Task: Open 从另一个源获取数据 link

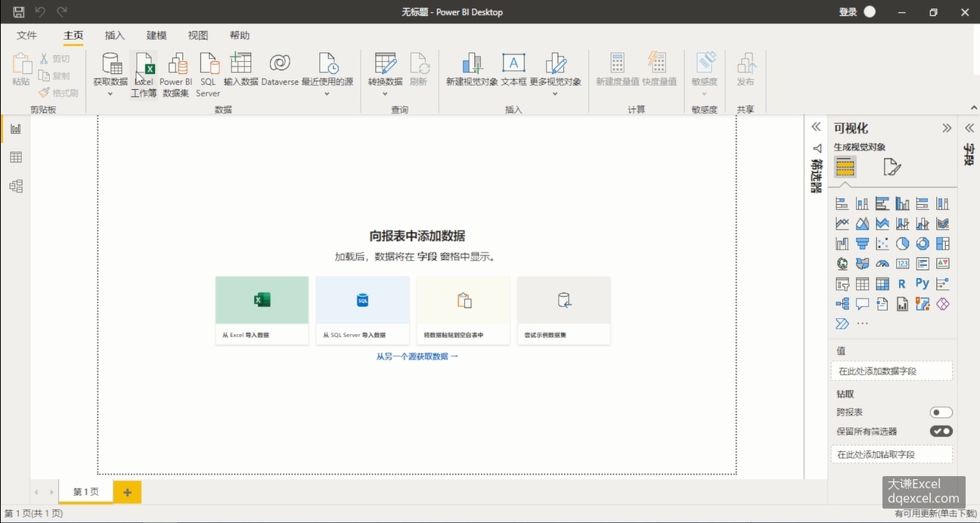Action: [x=417, y=356]
